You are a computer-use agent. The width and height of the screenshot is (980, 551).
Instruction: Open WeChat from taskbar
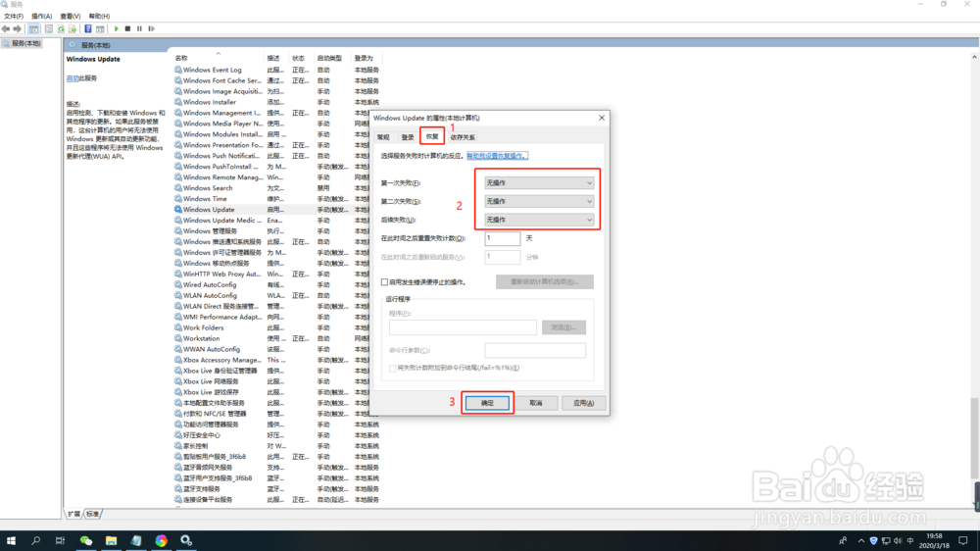[86, 540]
